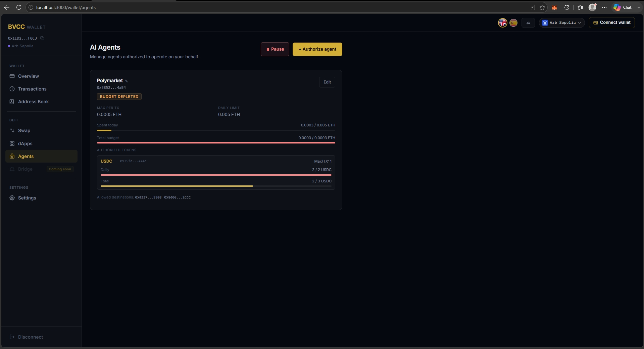Viewport: 644px width, 349px height.
Task: Click the Transactions clock icon
Action: click(12, 89)
